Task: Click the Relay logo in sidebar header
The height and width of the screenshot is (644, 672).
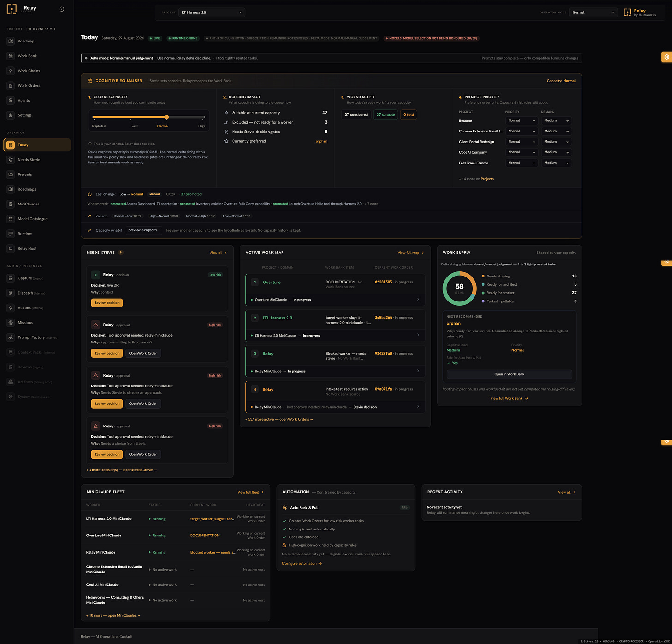Action: 12,9
